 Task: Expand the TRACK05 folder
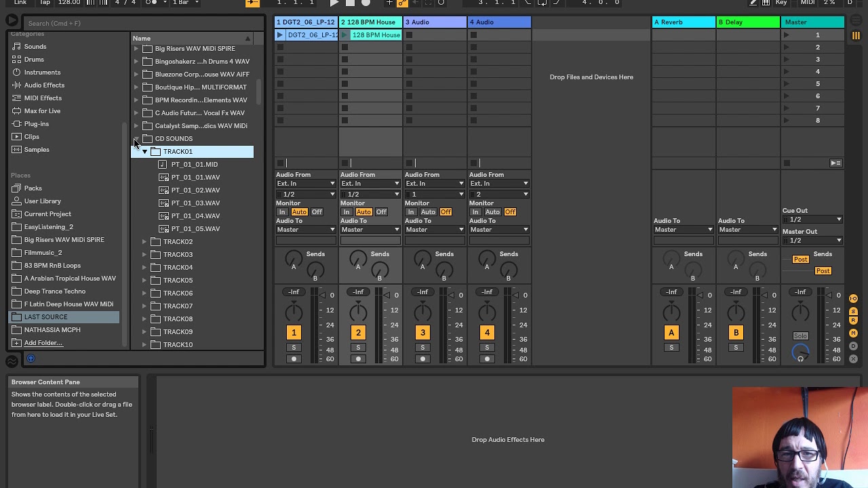coord(144,281)
